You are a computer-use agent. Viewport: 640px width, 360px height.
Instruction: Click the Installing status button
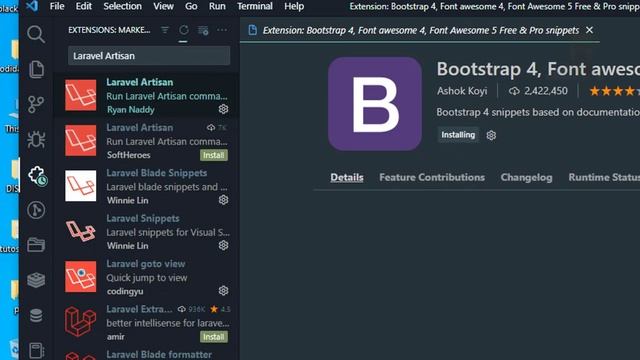coord(458,135)
